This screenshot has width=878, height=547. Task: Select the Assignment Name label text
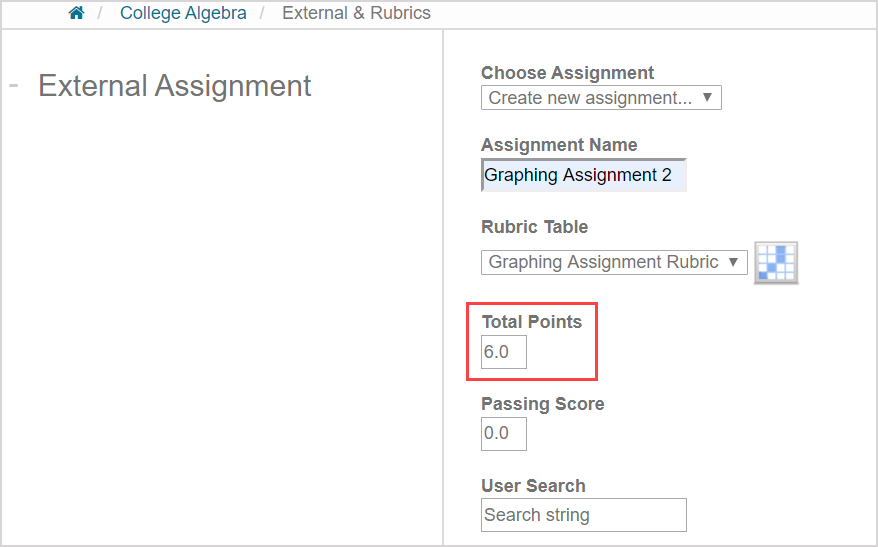pos(559,145)
